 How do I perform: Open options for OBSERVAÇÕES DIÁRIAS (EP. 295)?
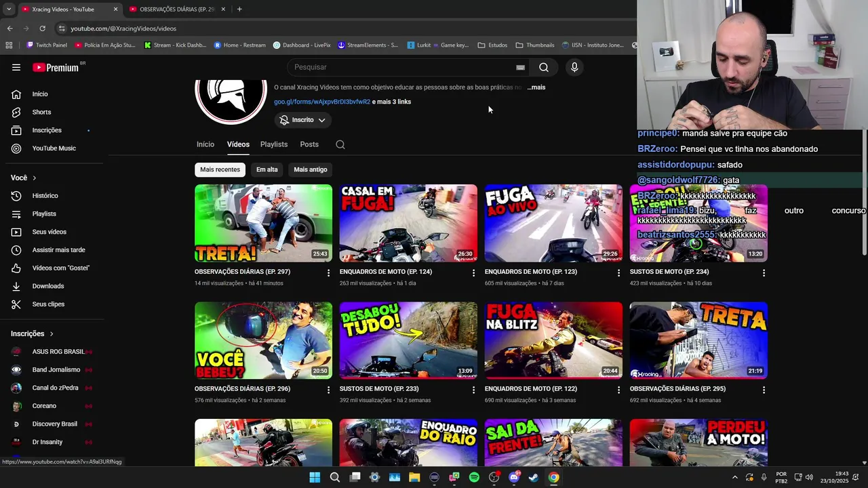(764, 390)
